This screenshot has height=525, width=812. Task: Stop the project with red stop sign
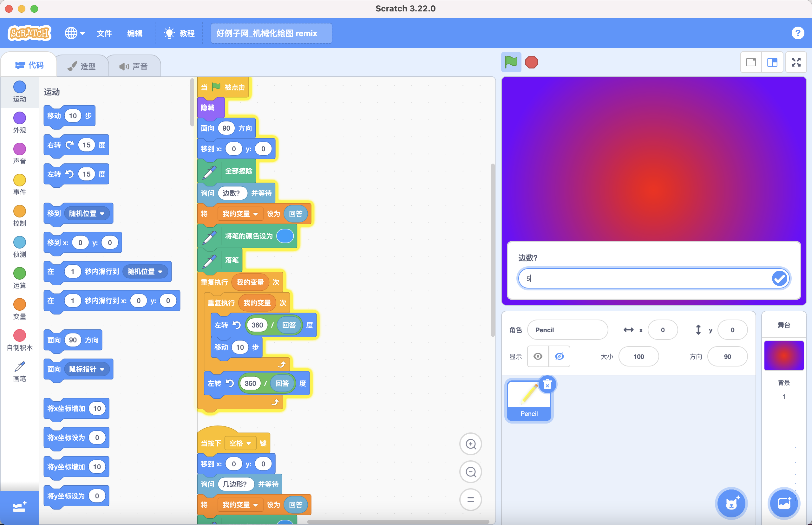[531, 62]
